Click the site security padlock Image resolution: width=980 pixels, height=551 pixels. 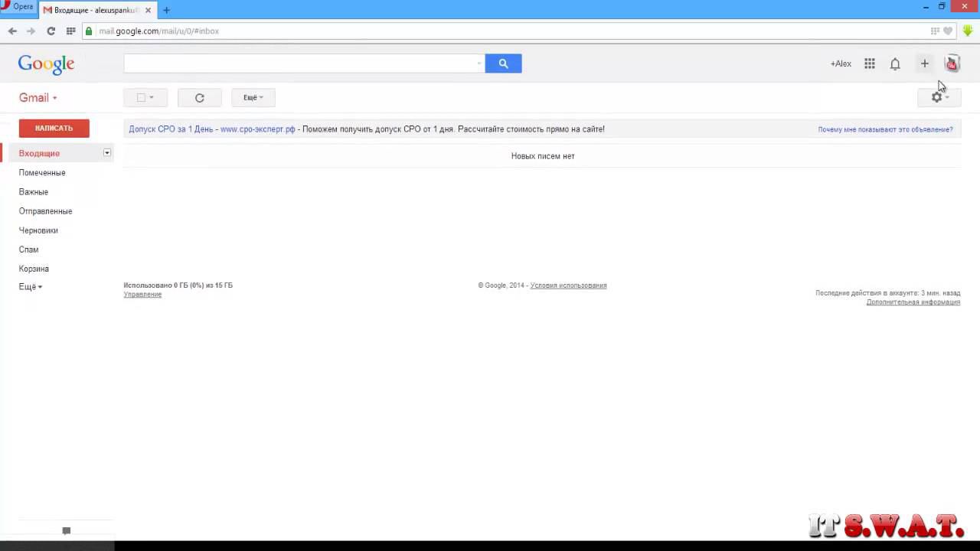(x=90, y=31)
